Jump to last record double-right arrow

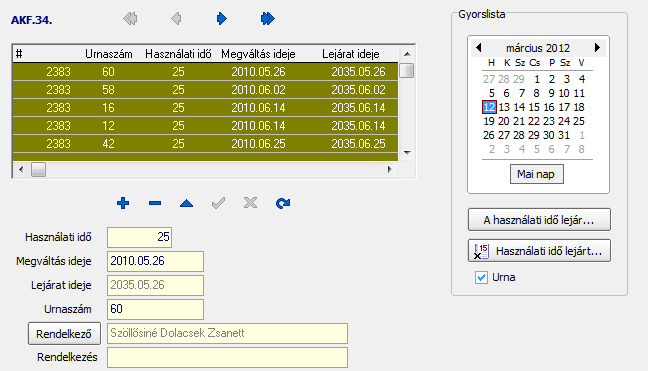[268, 19]
